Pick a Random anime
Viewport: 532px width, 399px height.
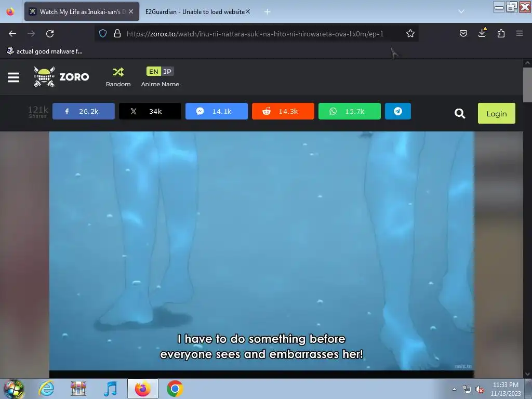(x=118, y=77)
